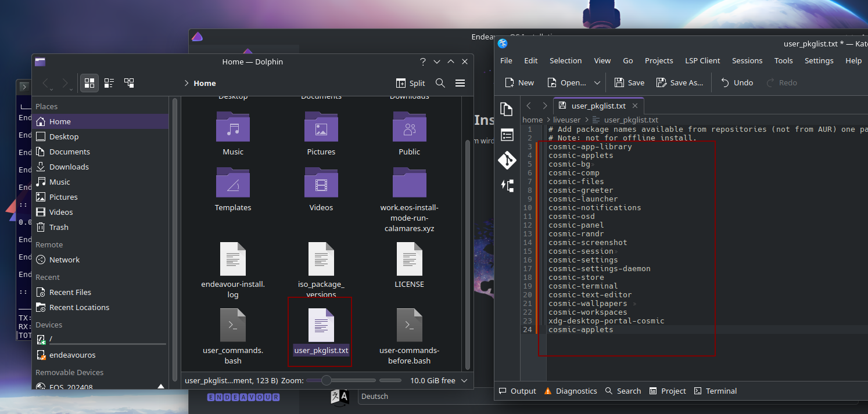Show Kate's Search panel
868x414 pixels.
coord(623,391)
